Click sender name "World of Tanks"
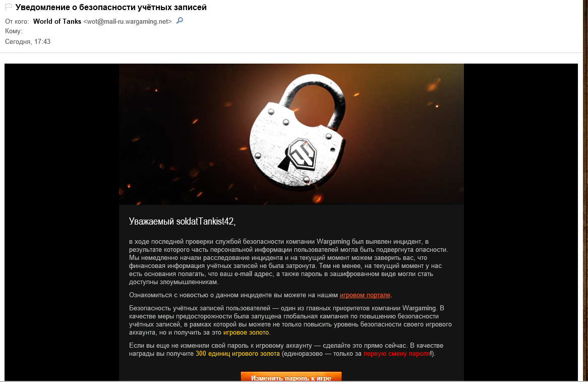 pos(57,21)
